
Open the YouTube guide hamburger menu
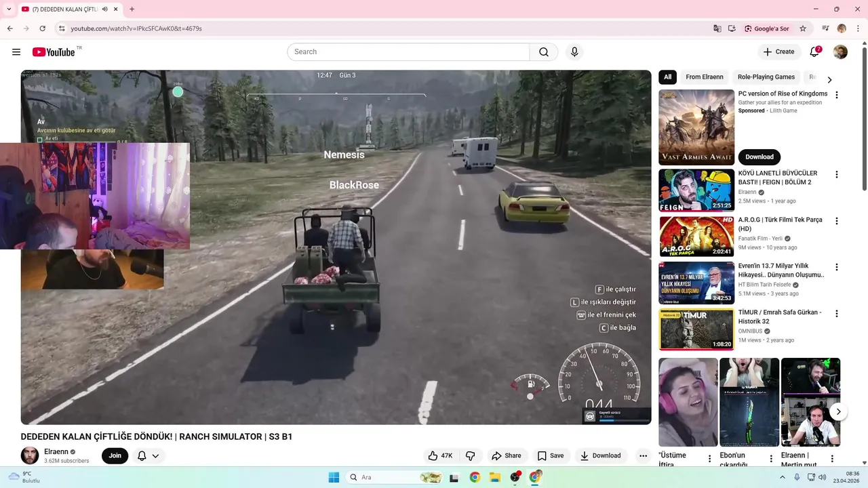(16, 52)
